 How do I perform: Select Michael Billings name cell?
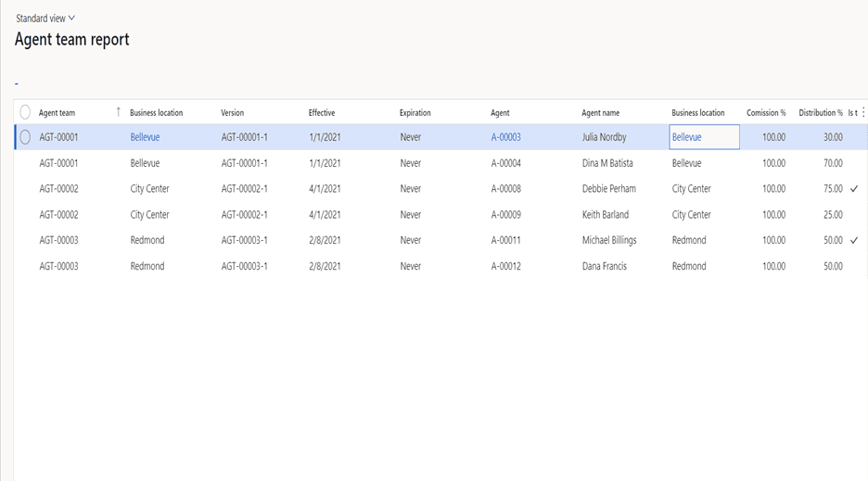pyautogui.click(x=609, y=240)
